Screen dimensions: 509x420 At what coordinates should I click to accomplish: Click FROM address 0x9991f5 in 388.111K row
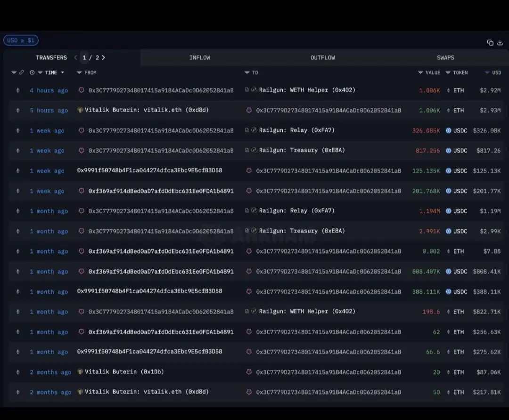click(150, 291)
